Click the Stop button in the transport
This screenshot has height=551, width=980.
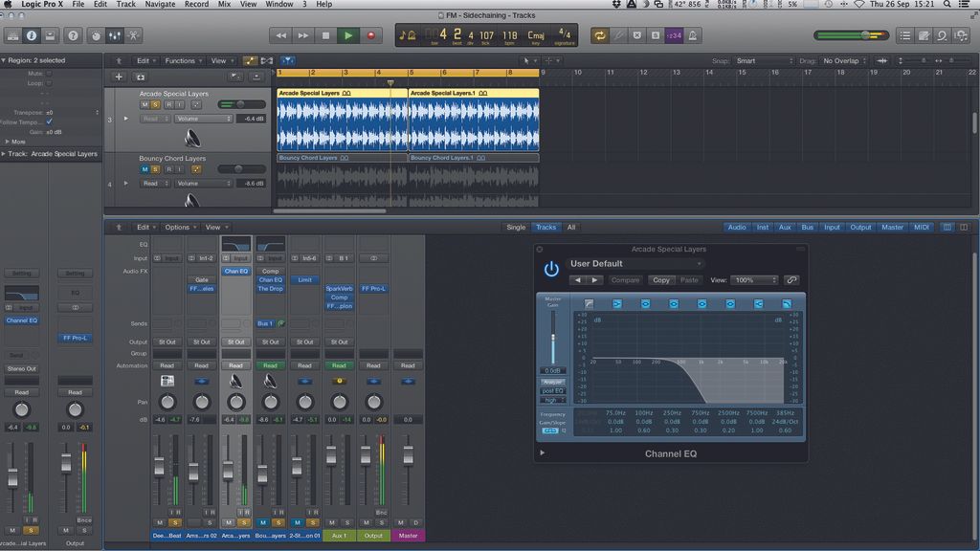pos(326,35)
